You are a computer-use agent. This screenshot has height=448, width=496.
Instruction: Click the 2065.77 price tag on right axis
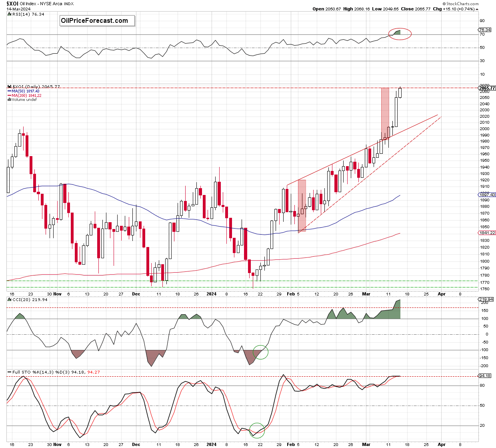[487, 88]
